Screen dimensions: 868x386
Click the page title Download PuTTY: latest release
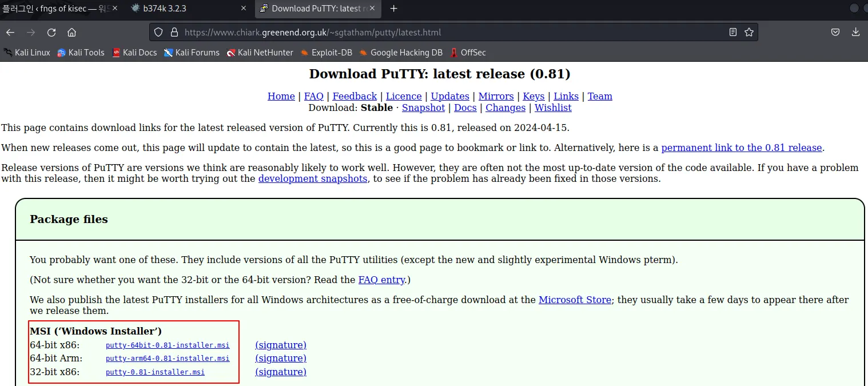440,74
